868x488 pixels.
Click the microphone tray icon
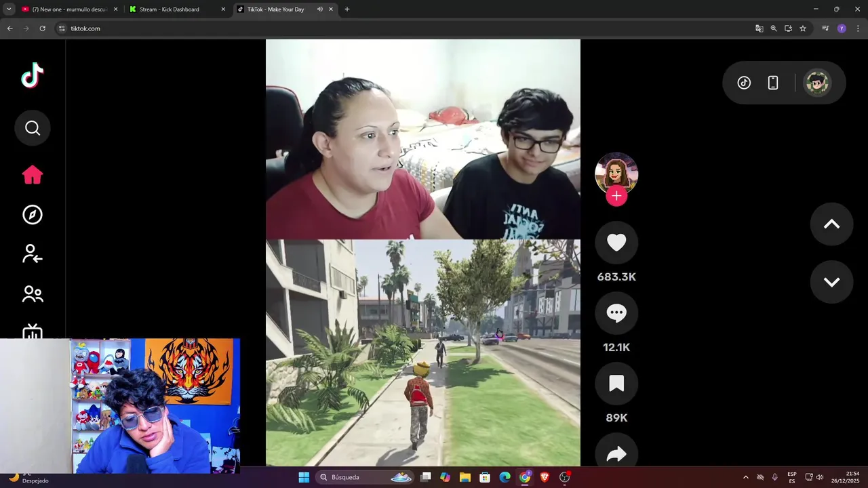click(x=775, y=477)
